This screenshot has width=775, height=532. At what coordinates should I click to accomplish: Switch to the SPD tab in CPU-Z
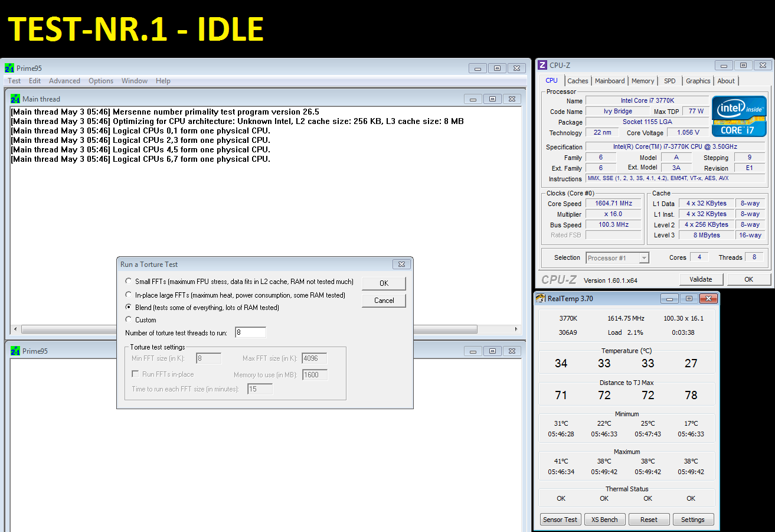(x=670, y=81)
